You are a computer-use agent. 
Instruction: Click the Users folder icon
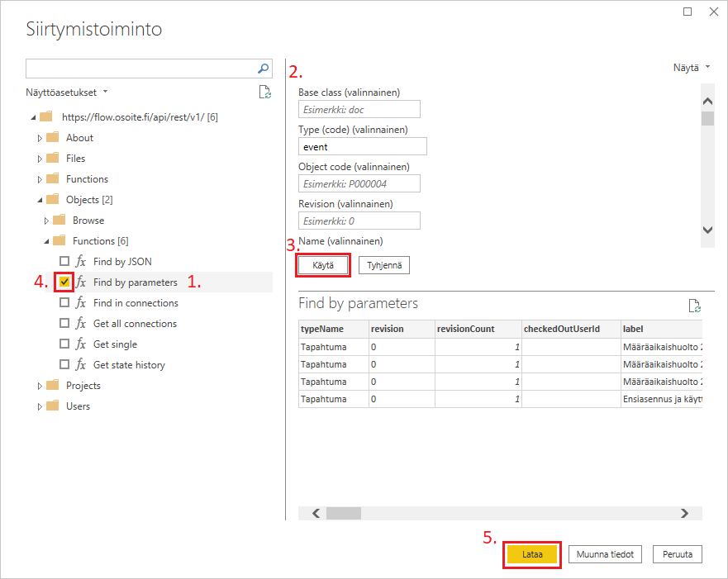53,406
